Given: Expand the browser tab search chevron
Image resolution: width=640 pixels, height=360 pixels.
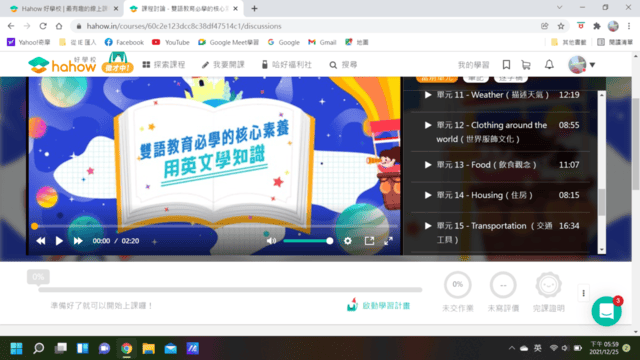Looking at the screenshot, I should [x=560, y=8].
